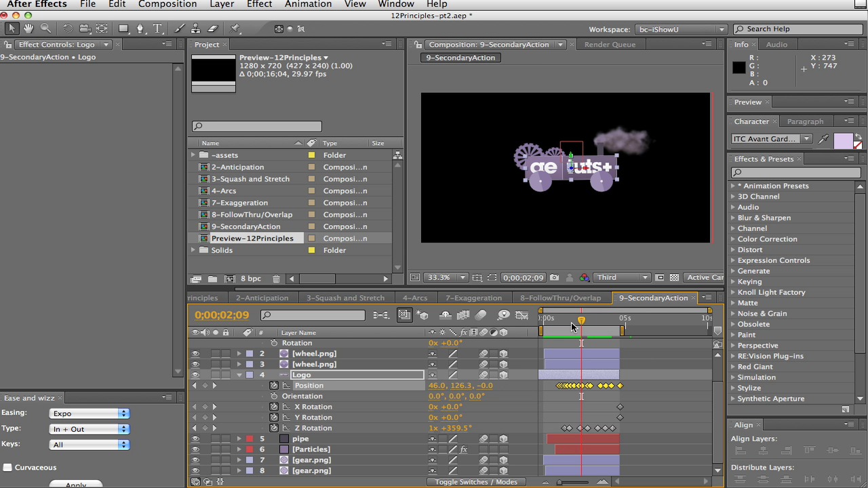The width and height of the screenshot is (868, 488).
Task: Open the Keys All dropdown
Action: click(x=89, y=445)
